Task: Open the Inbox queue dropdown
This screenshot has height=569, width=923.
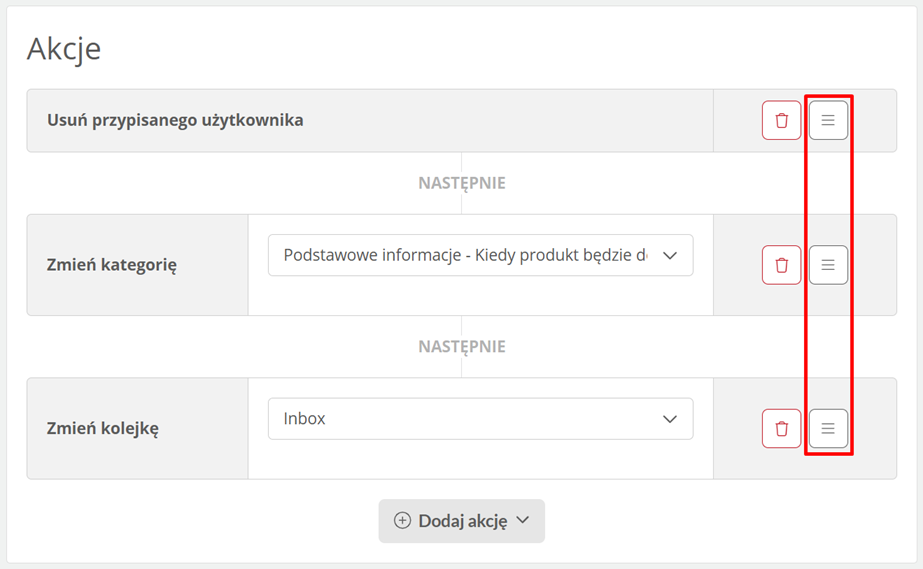Action: [480, 419]
